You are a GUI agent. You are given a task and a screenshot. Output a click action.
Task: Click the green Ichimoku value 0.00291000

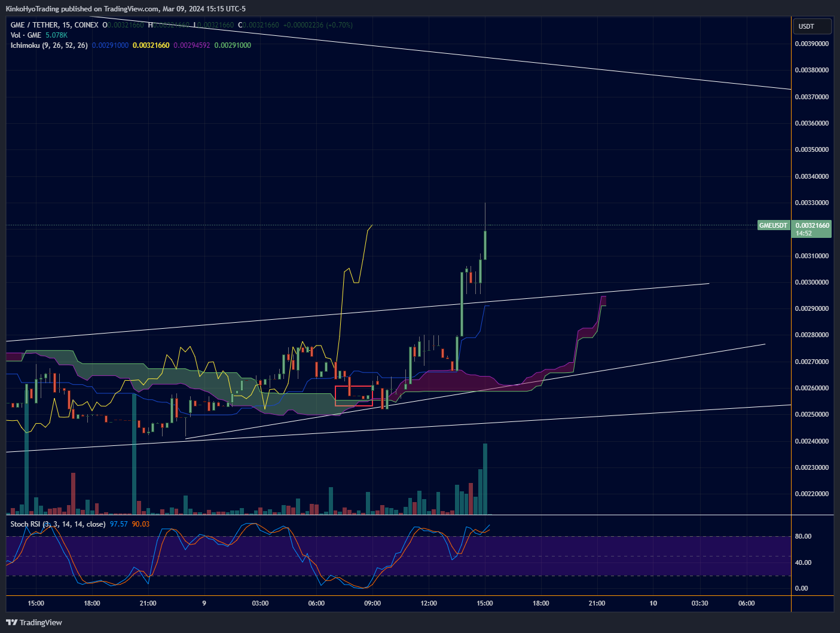click(x=233, y=45)
